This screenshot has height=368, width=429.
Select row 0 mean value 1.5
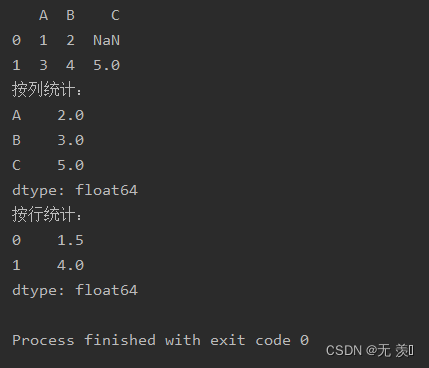coord(70,240)
